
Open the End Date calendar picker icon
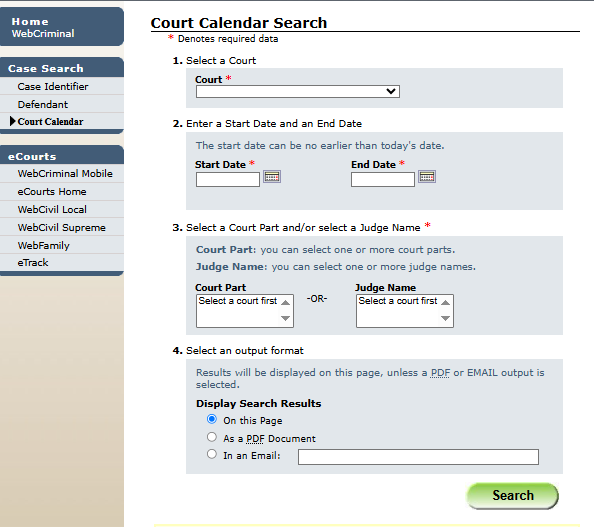tap(427, 177)
